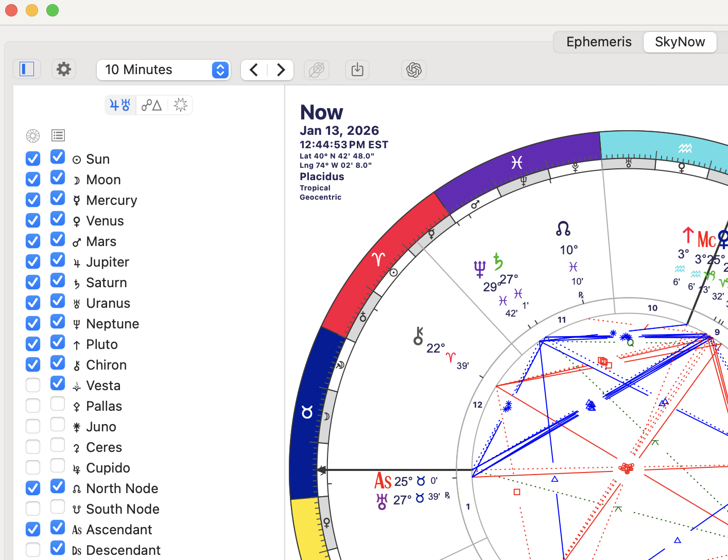Click the Placidus house system label
Image resolution: width=728 pixels, height=560 pixels.
(322, 177)
